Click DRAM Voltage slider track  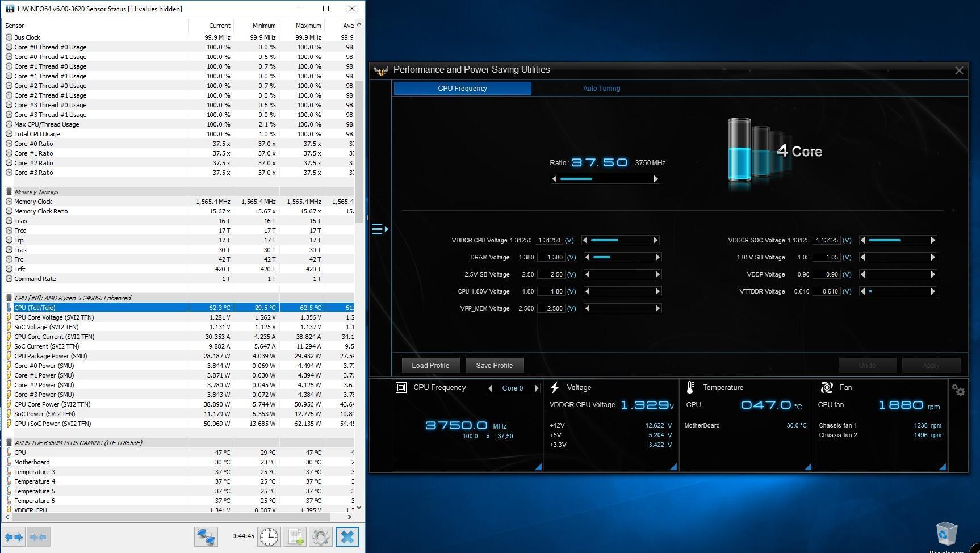click(x=622, y=257)
